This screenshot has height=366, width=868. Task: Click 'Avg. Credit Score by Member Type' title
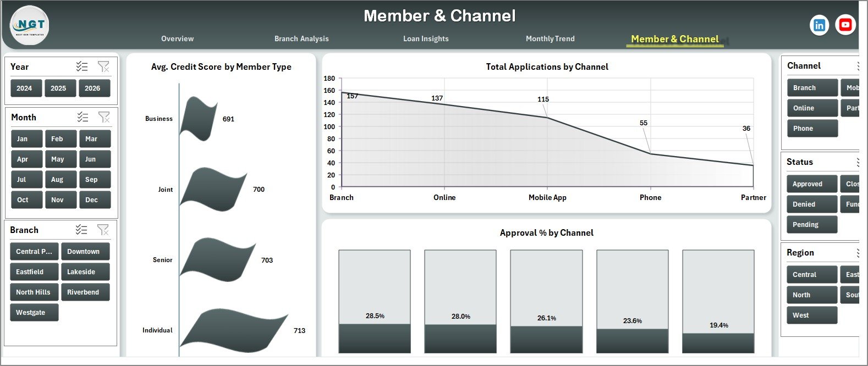point(221,67)
